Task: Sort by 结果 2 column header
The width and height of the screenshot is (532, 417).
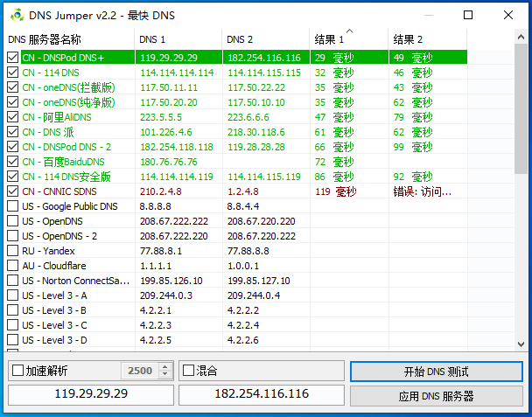Action: click(x=428, y=39)
